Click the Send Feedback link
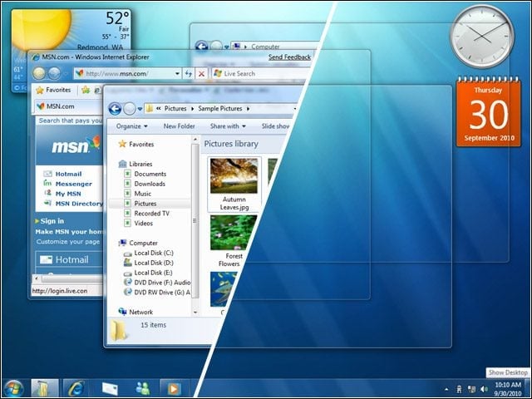The image size is (532, 399). pyautogui.click(x=289, y=57)
